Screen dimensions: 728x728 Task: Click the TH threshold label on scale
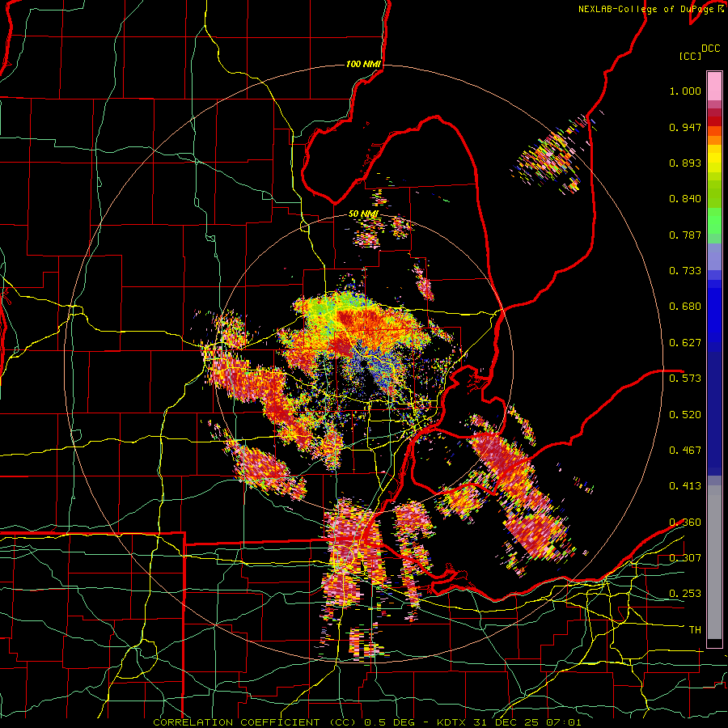[x=695, y=630]
